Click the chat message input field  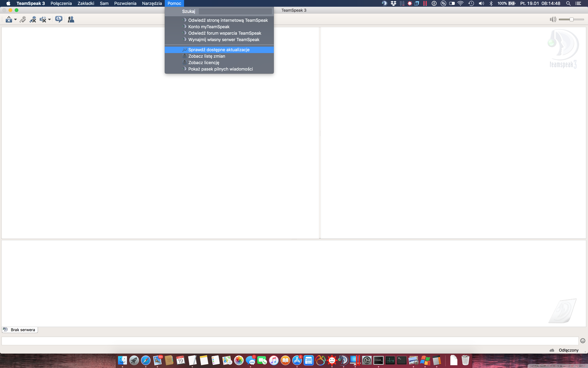tap(290, 341)
